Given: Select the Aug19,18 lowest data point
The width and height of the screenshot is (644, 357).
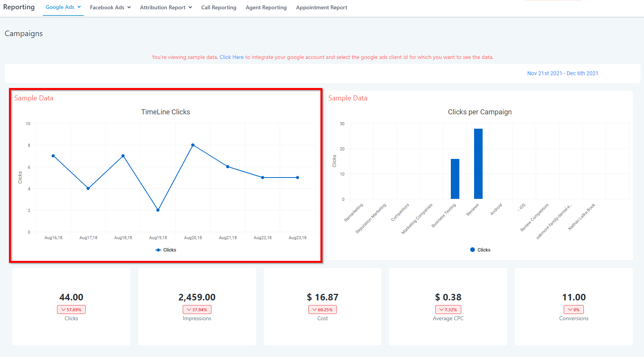Looking at the screenshot, I should click(x=158, y=210).
